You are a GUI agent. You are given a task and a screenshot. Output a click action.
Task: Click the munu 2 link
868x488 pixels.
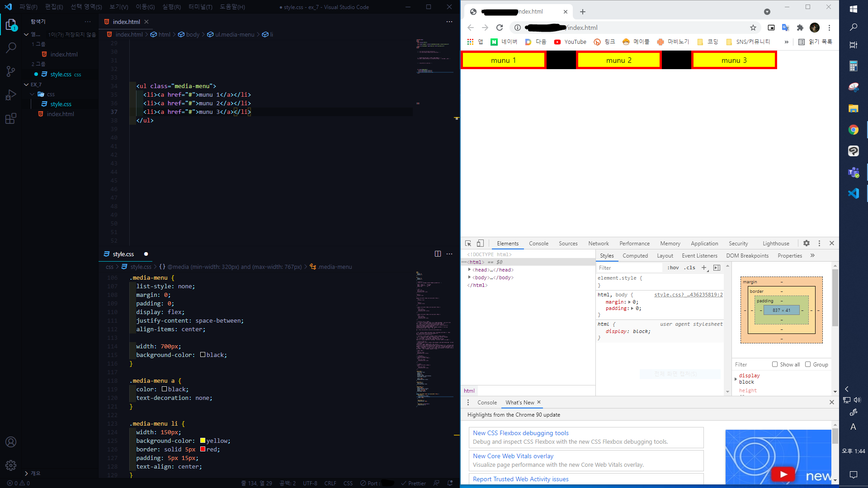(x=618, y=61)
